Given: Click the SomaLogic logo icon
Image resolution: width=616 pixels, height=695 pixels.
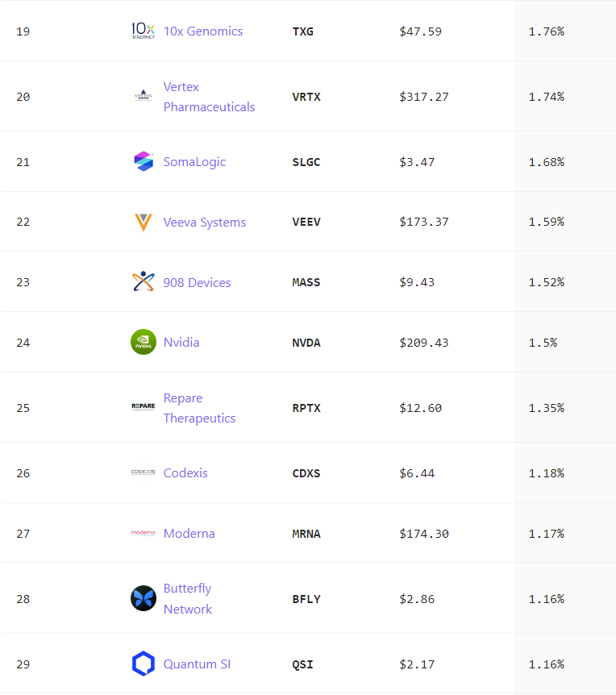Looking at the screenshot, I should (144, 161).
